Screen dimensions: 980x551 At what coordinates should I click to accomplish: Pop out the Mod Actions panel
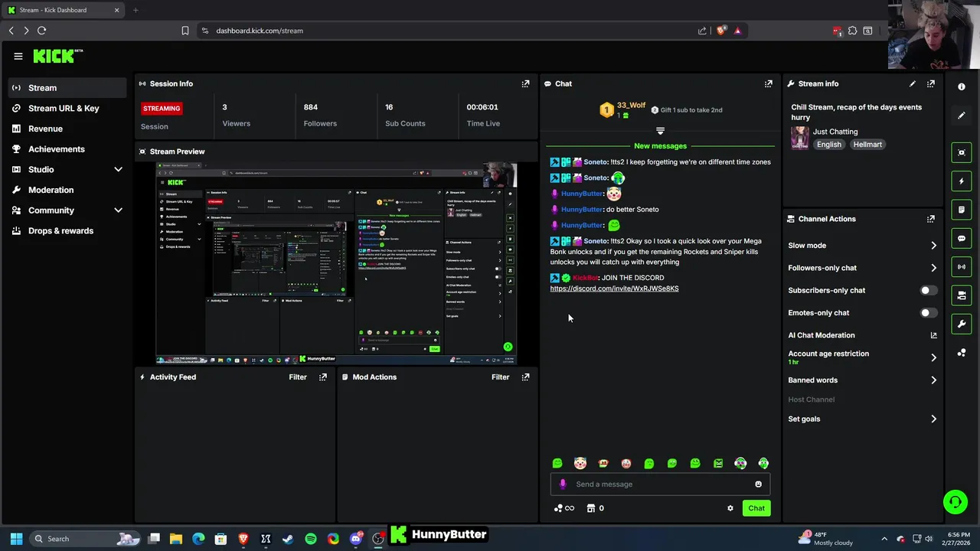(525, 377)
